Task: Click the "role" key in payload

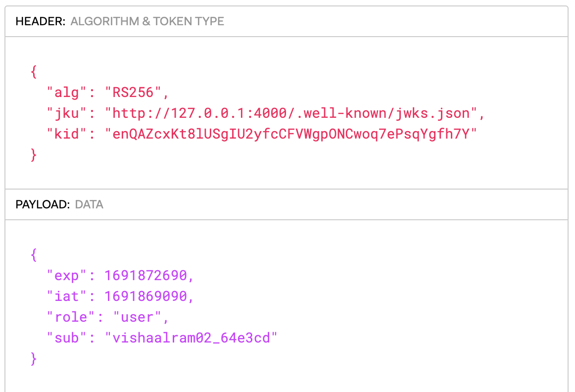Action: click(70, 317)
